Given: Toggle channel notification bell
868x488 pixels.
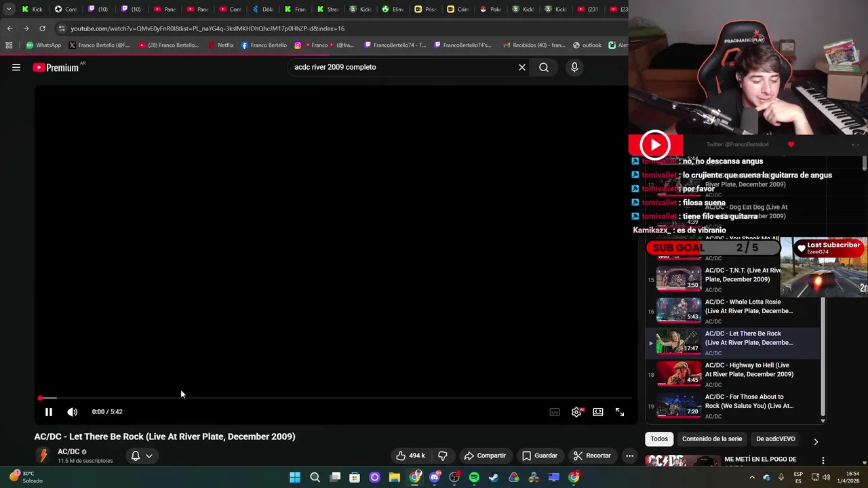Looking at the screenshot, I should 136,455.
